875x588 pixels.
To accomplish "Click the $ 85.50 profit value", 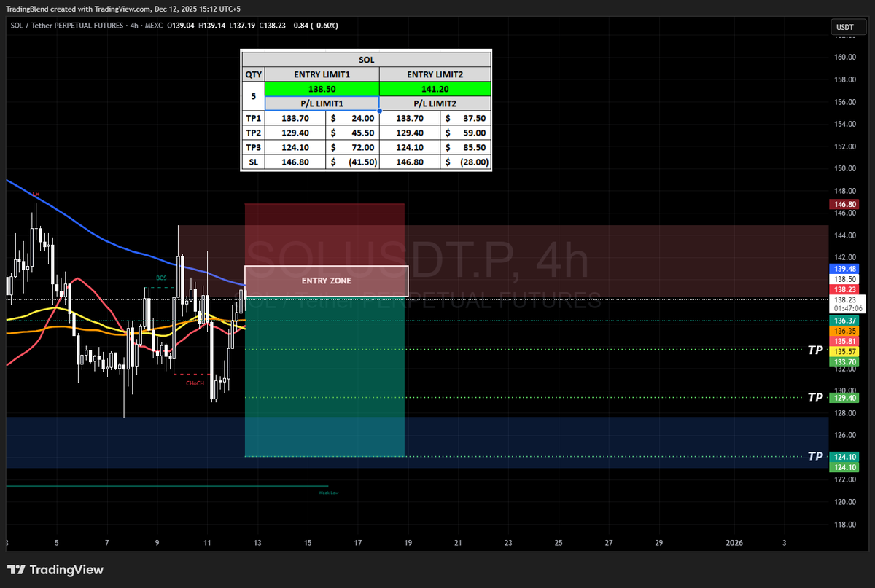I will [x=465, y=148].
